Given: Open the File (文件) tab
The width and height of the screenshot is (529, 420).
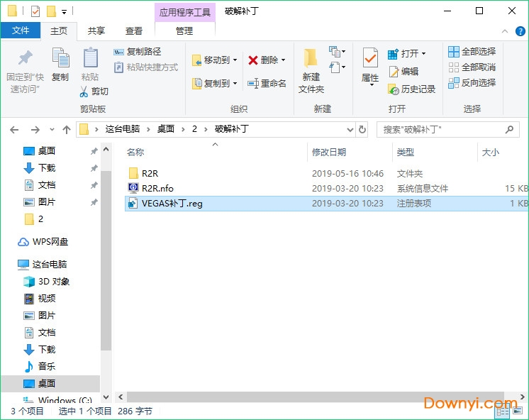Looking at the screenshot, I should tap(21, 31).
